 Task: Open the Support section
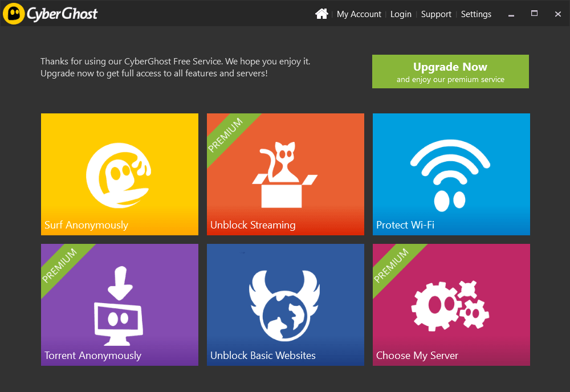click(436, 14)
